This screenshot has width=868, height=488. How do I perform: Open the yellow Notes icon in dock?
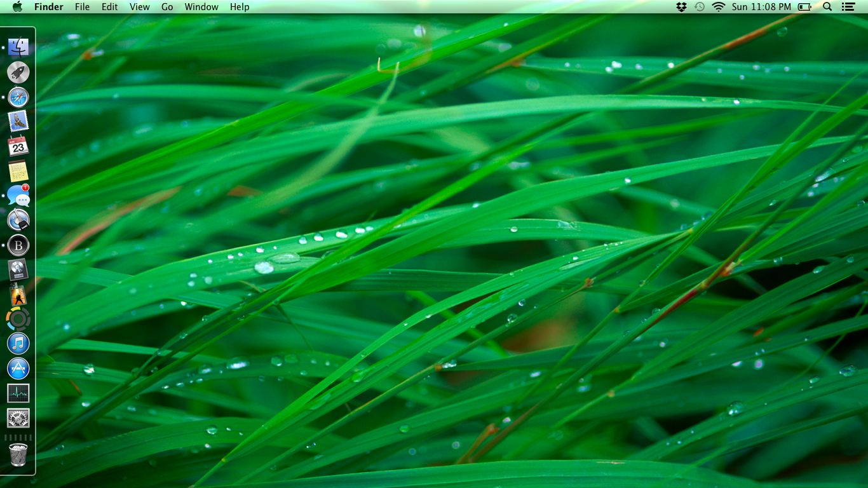(18, 171)
